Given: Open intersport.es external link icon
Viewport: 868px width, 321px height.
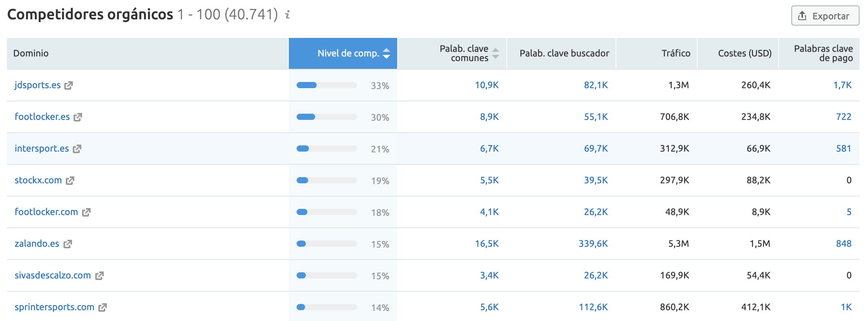Looking at the screenshot, I should click(77, 149).
